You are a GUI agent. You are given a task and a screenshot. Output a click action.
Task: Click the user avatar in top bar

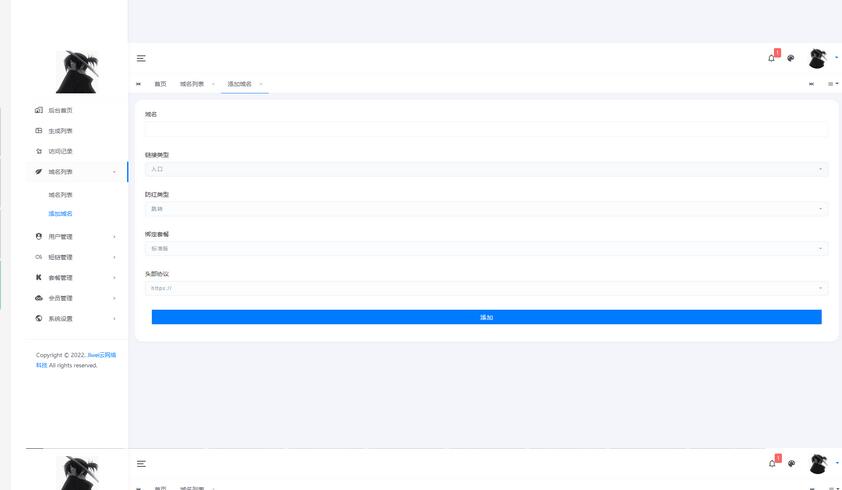click(818, 58)
